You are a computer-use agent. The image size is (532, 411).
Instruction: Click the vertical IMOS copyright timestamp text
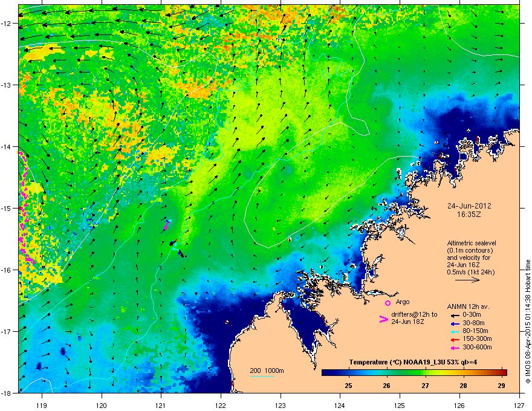tap(528, 322)
